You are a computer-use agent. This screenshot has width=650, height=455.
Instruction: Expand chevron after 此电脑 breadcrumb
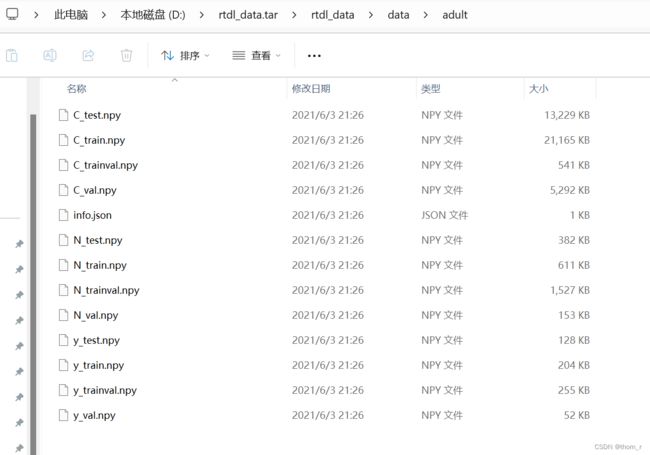[x=104, y=15]
